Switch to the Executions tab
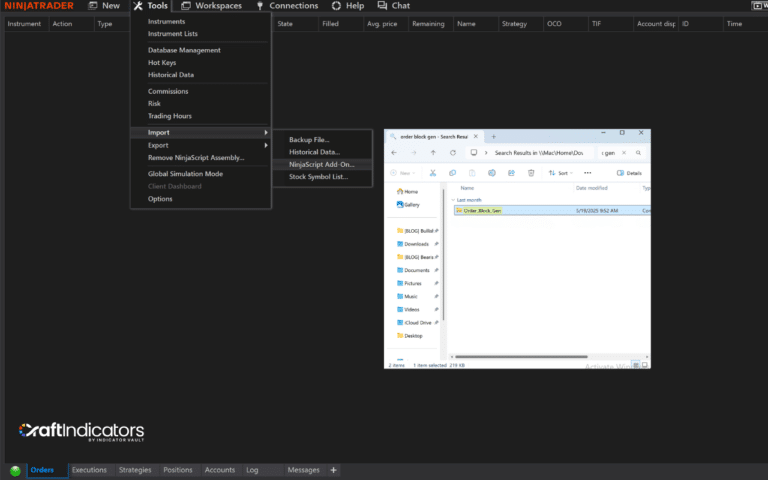This screenshot has height=480, width=768. pos(89,470)
